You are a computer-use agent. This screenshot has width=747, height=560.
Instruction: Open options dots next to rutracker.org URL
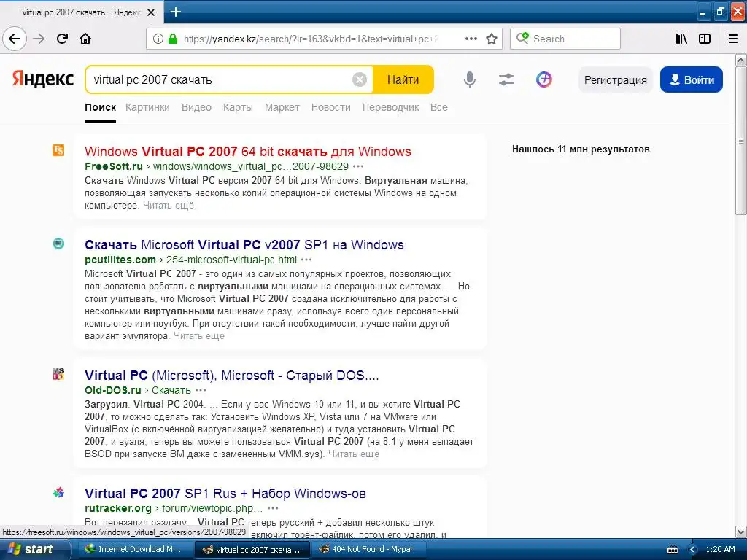(x=273, y=508)
